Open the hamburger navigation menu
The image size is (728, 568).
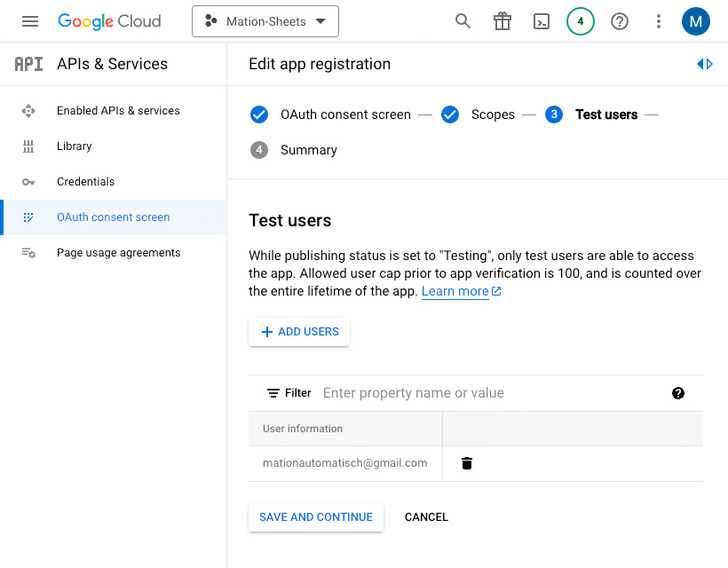30,21
